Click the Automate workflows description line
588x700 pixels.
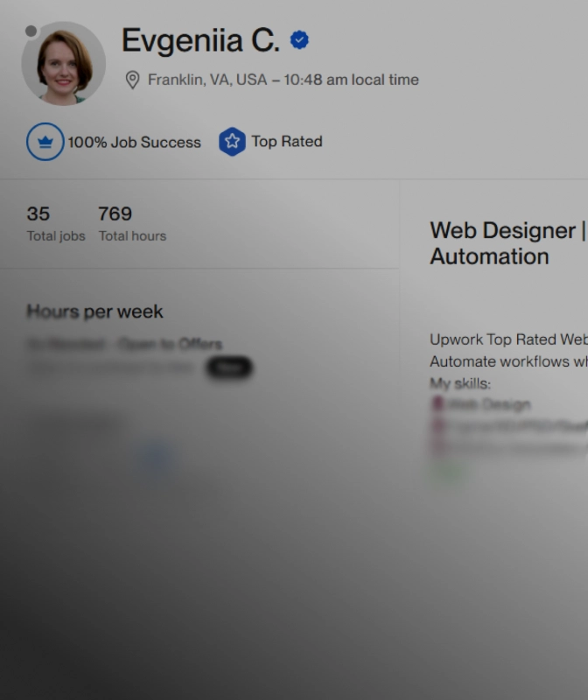(x=507, y=361)
